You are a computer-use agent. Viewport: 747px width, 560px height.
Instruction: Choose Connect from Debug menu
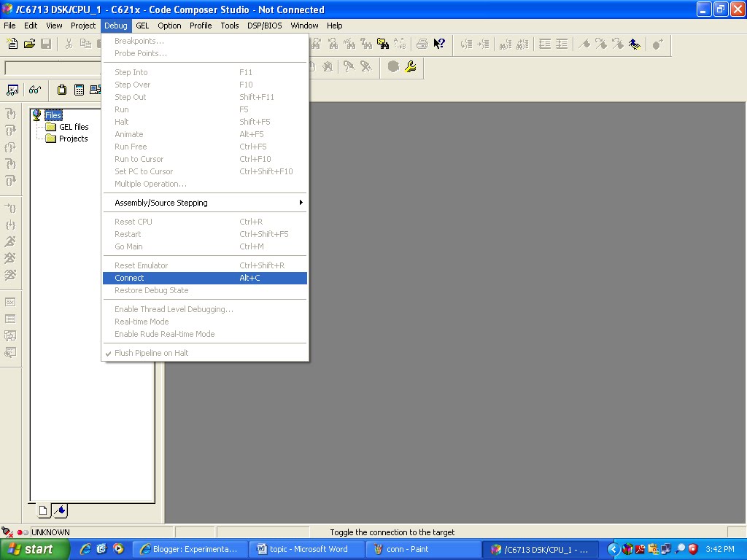point(205,278)
